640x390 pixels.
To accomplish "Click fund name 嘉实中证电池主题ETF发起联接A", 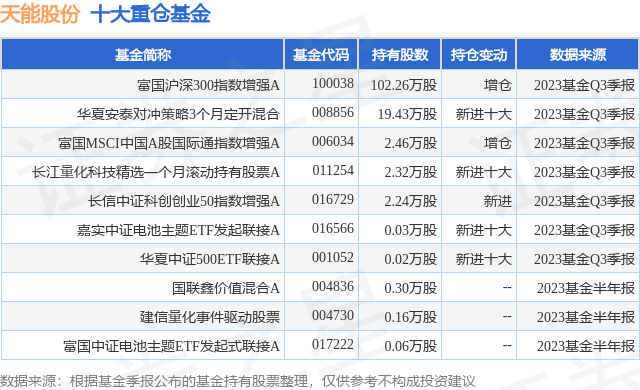I will [178, 230].
